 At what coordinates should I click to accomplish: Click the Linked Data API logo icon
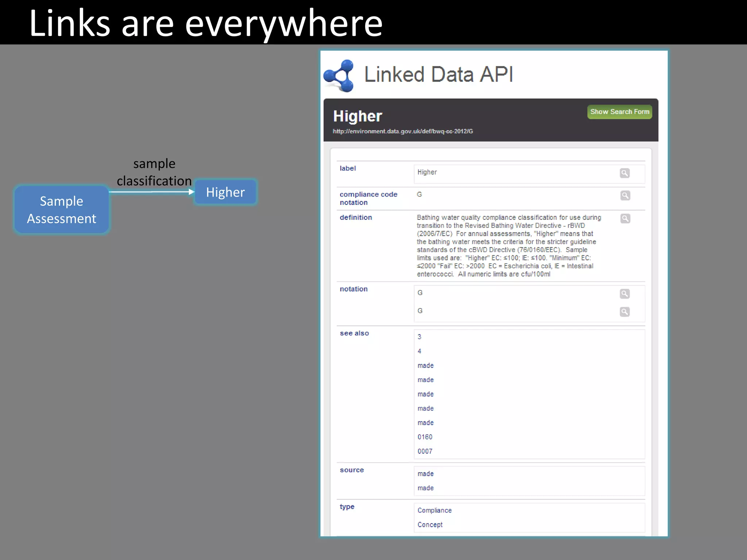pyautogui.click(x=339, y=76)
